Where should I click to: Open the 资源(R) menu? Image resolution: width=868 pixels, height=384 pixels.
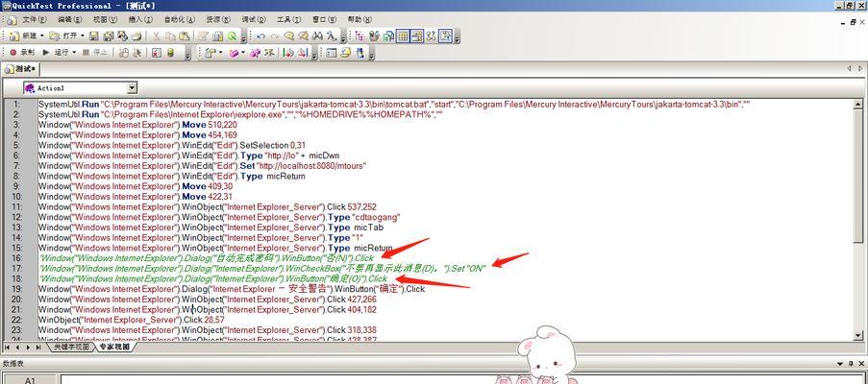click(x=218, y=19)
